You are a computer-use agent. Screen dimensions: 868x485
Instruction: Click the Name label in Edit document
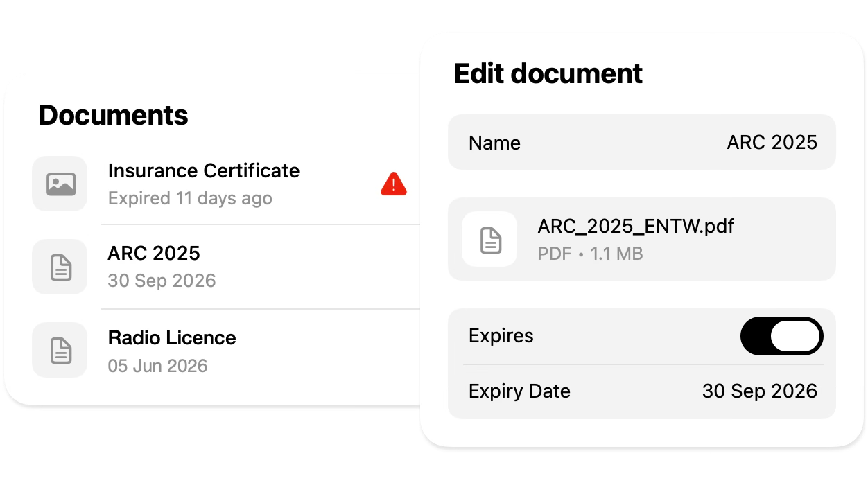pos(494,143)
